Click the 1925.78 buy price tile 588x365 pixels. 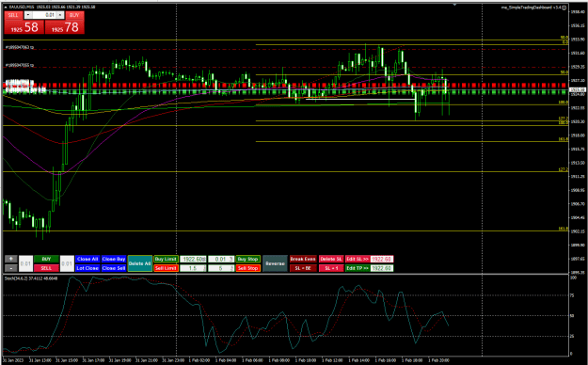click(65, 27)
